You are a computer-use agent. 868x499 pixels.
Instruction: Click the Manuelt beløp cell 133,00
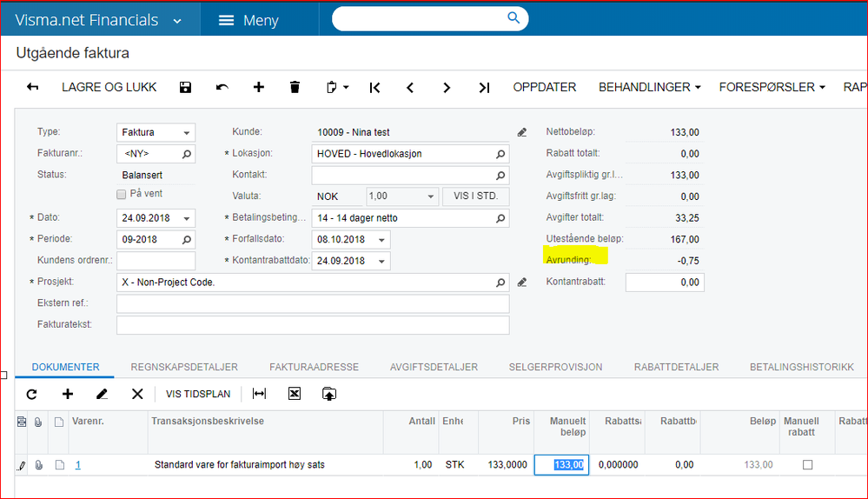point(561,465)
